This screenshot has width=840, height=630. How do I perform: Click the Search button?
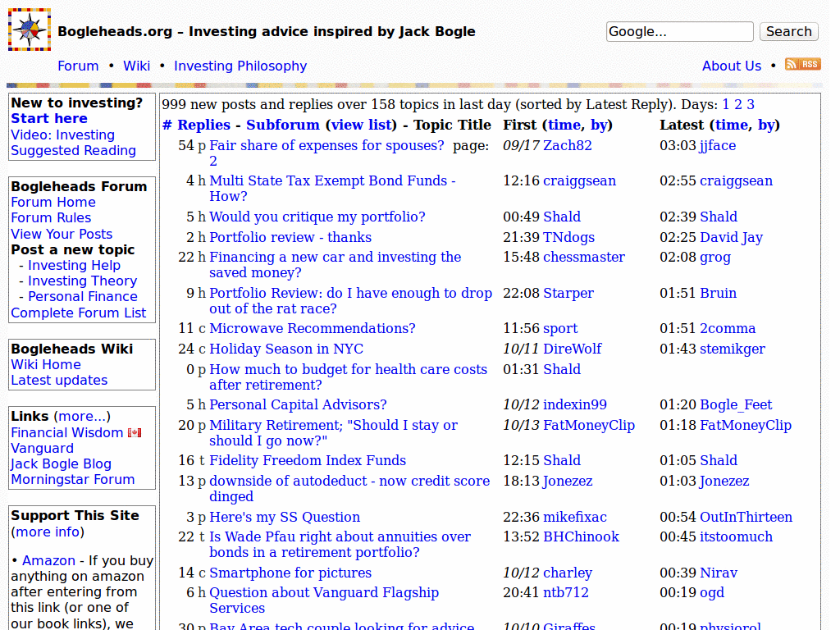click(788, 32)
